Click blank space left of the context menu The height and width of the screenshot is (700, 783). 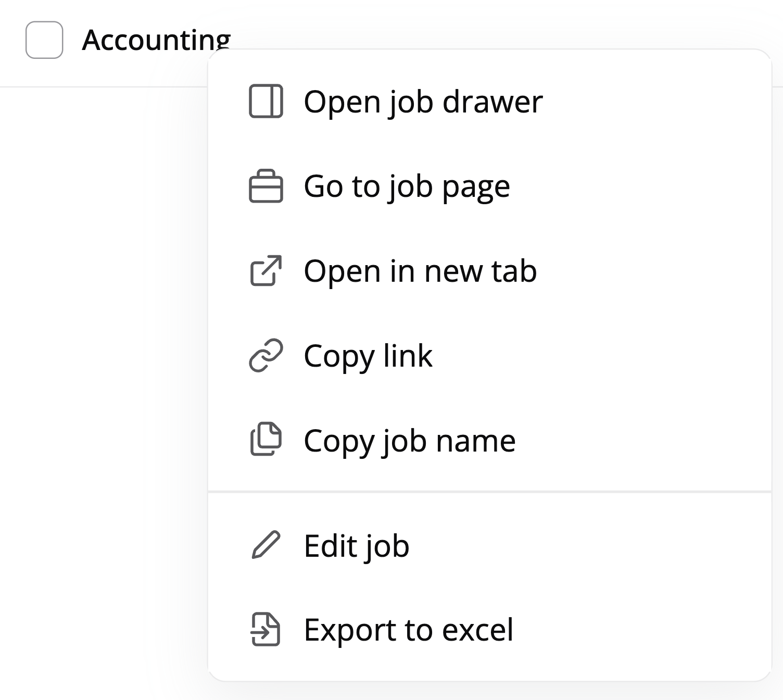[x=104, y=365]
